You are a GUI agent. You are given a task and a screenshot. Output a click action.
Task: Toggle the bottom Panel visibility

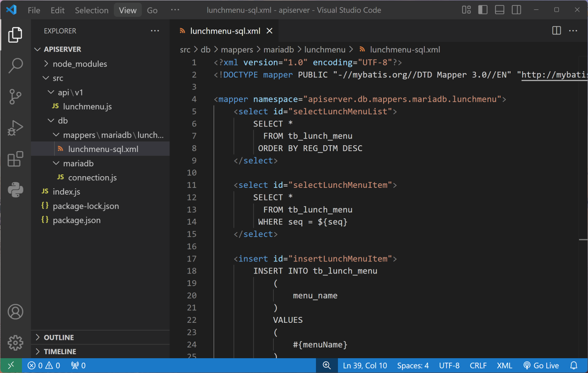500,10
